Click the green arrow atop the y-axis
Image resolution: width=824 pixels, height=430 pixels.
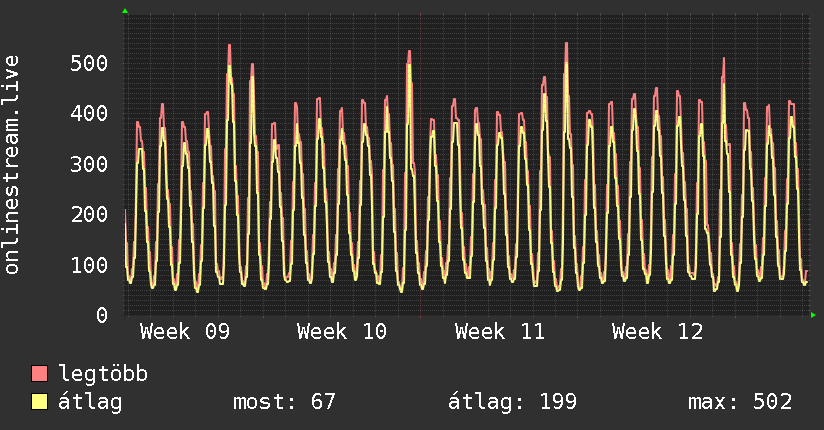point(125,11)
